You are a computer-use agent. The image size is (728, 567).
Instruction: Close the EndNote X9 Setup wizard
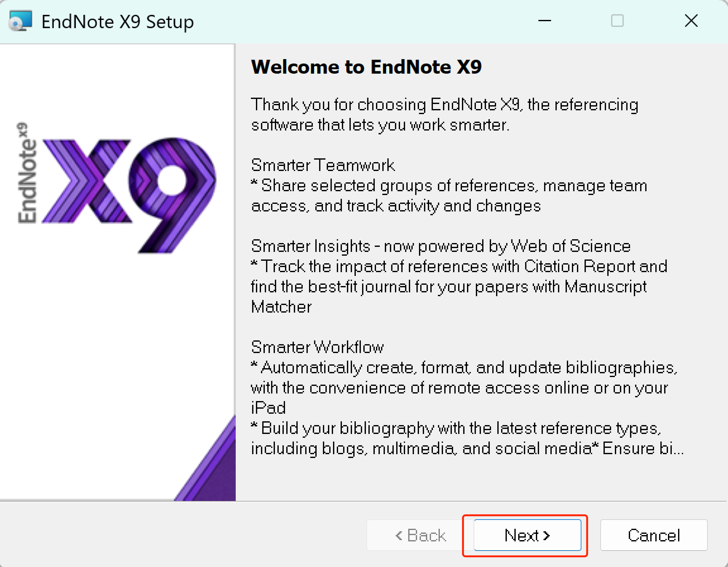point(691,21)
